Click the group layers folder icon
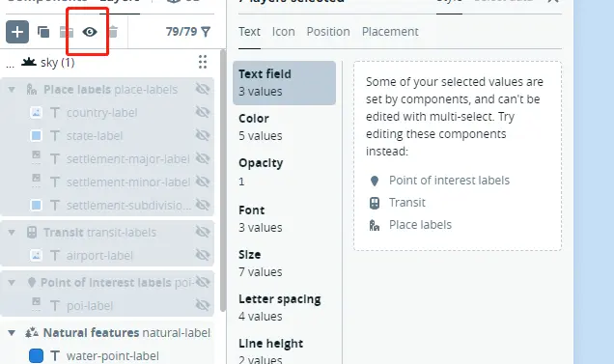The image size is (614, 364). (67, 32)
